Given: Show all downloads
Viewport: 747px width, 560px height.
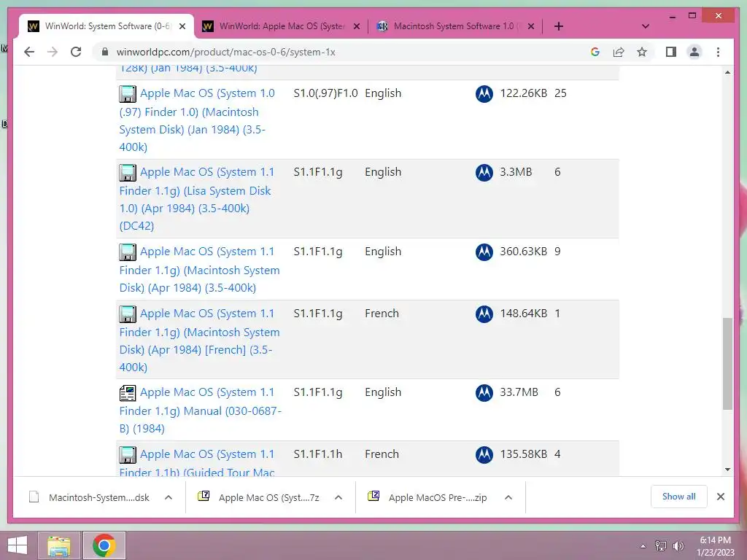Looking at the screenshot, I should 679,497.
